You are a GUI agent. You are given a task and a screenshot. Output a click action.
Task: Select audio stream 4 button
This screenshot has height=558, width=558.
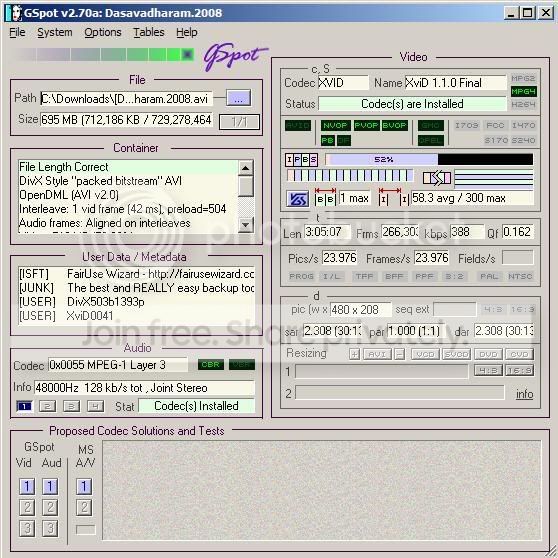tap(95, 406)
